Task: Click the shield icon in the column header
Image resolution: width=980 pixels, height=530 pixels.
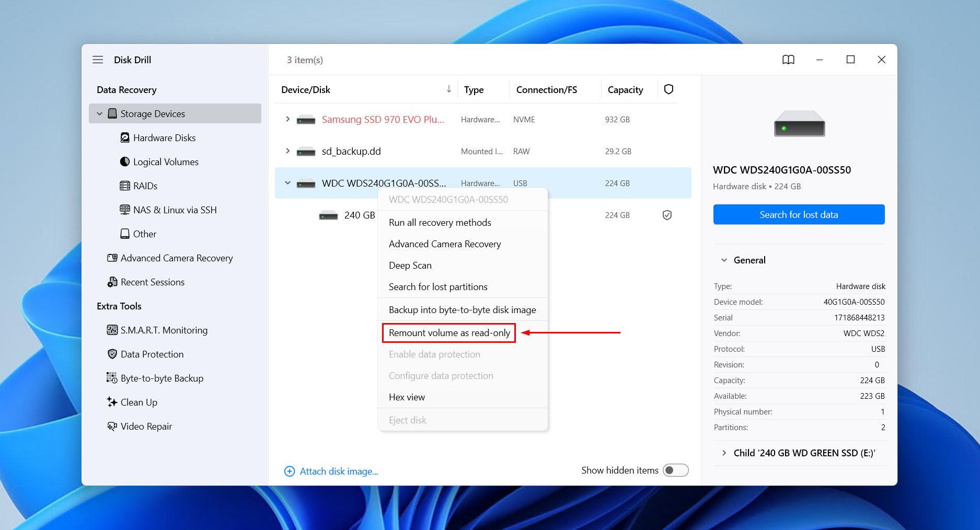Action: [668, 89]
